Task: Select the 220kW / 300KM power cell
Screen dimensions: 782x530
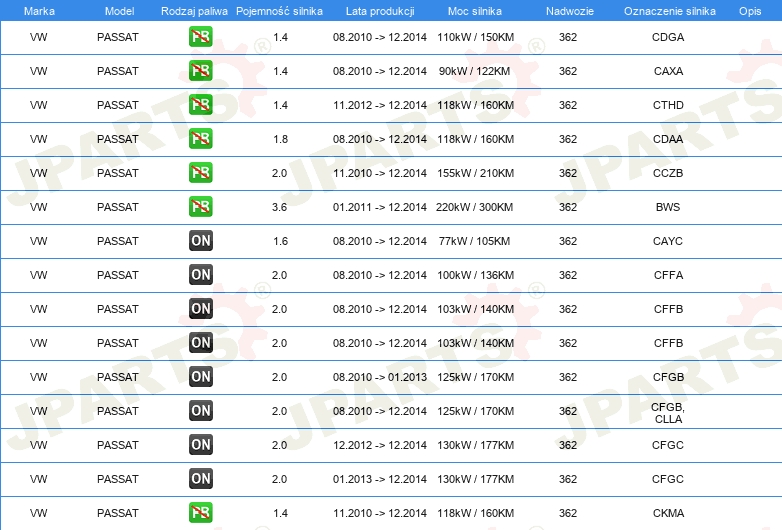Action: pos(475,207)
